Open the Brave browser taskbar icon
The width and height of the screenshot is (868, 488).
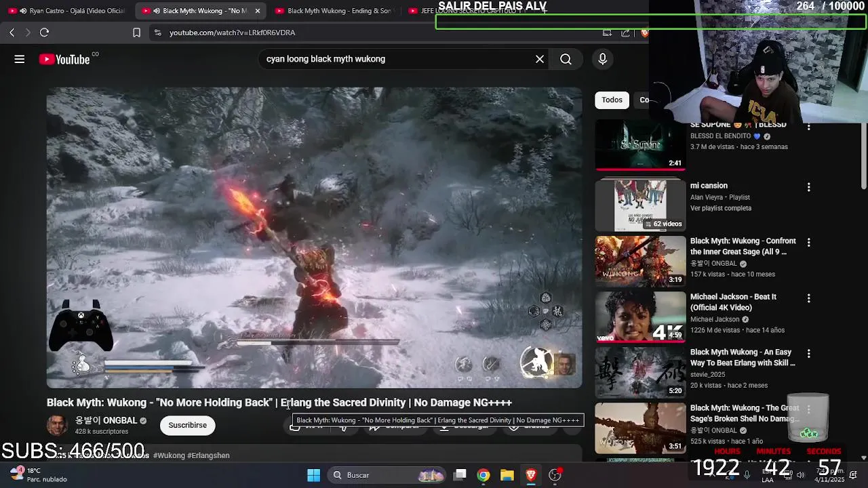pos(531,475)
